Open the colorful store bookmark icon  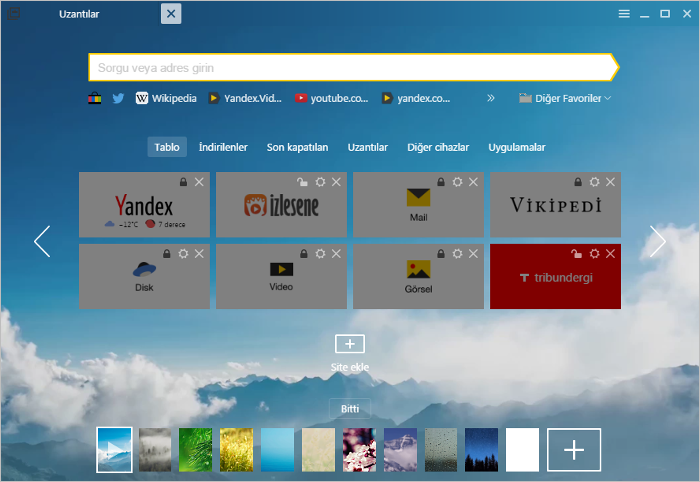[95, 98]
